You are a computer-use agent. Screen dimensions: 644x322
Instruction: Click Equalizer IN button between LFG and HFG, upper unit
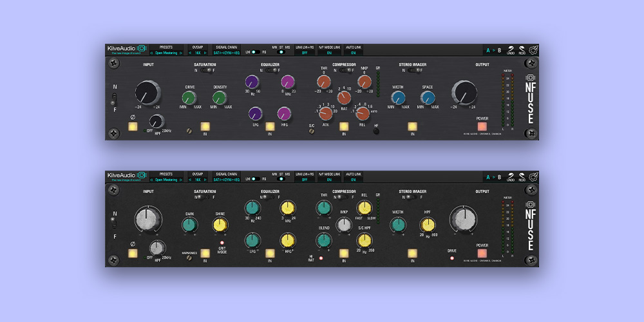point(270,126)
